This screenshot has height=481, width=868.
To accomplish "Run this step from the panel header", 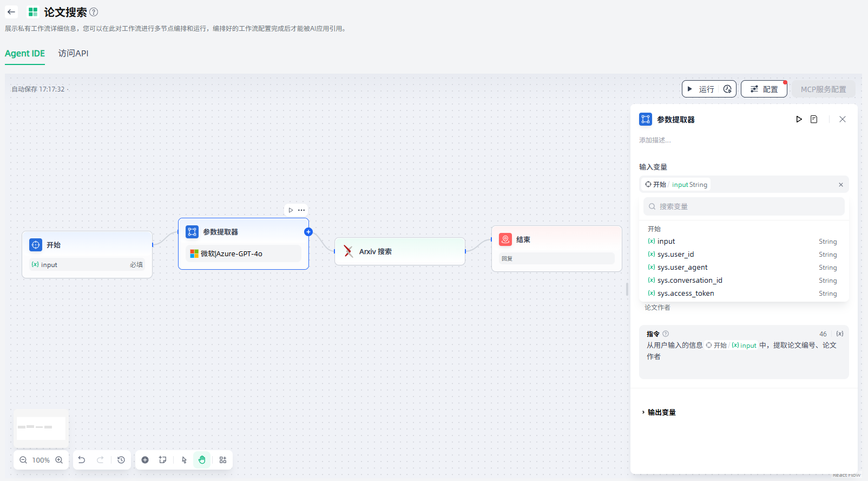I will (x=799, y=119).
